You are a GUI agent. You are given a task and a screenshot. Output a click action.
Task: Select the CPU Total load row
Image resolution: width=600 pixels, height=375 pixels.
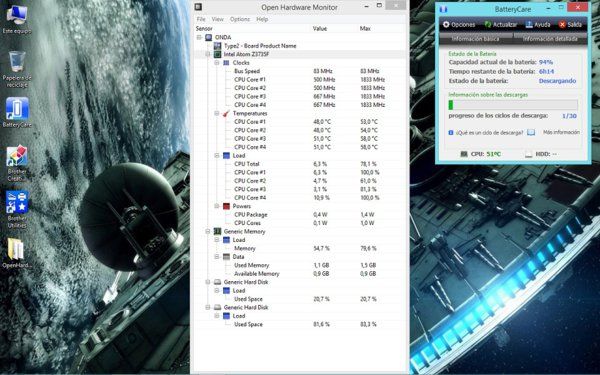[x=300, y=164]
